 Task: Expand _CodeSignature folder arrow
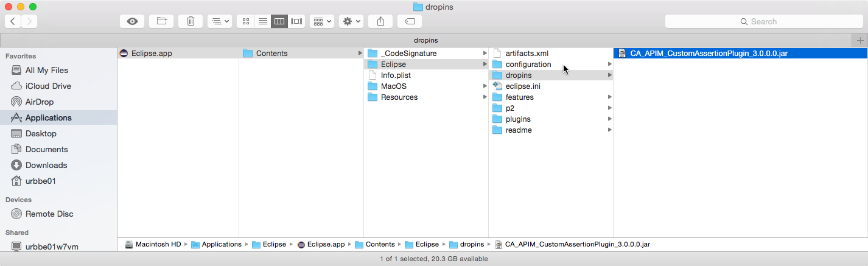tap(485, 53)
